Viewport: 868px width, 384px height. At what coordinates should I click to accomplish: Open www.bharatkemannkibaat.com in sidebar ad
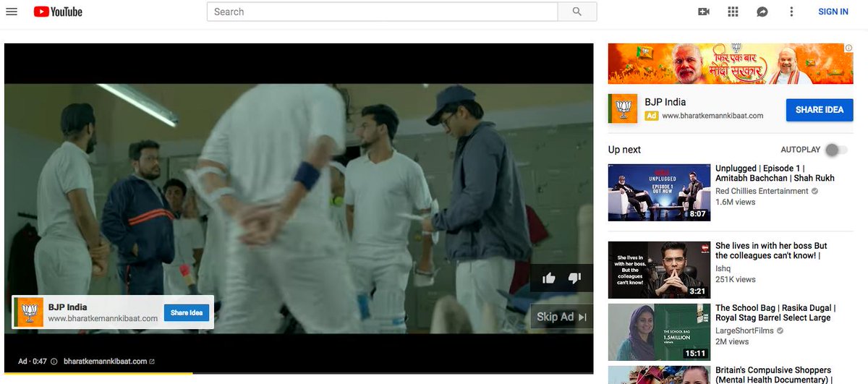click(x=712, y=116)
